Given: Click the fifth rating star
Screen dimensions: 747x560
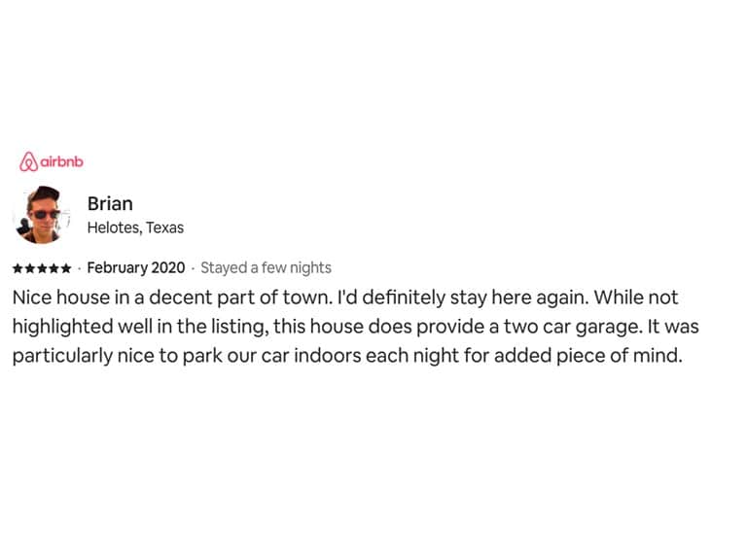Looking at the screenshot, I should 66,268.
